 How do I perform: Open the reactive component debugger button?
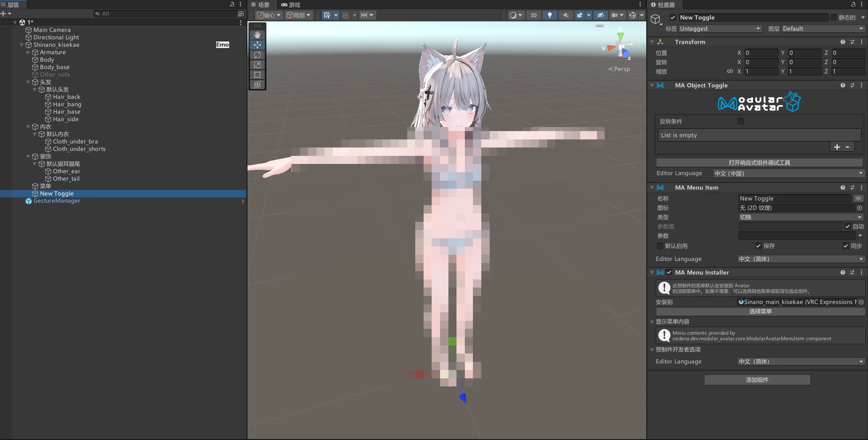pyautogui.click(x=759, y=163)
